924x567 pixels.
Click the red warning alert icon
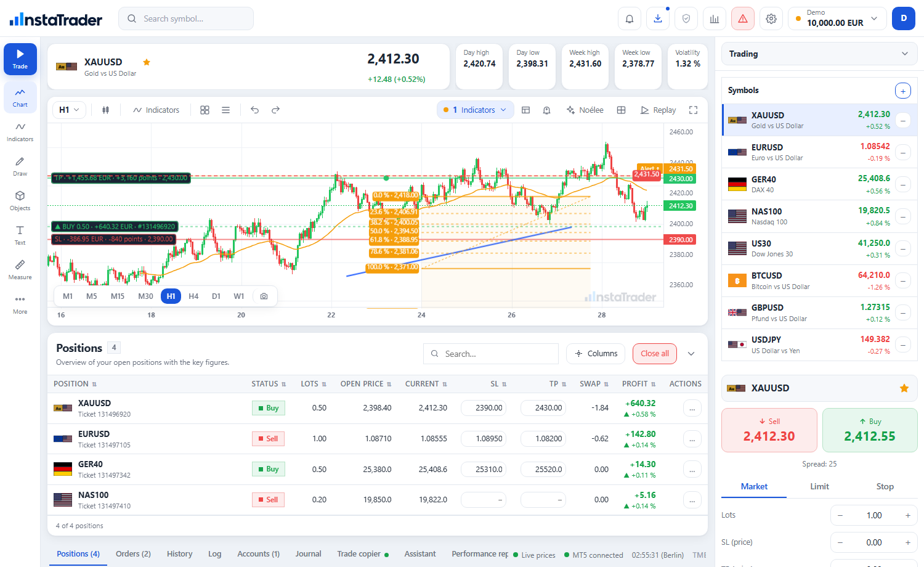coord(743,18)
